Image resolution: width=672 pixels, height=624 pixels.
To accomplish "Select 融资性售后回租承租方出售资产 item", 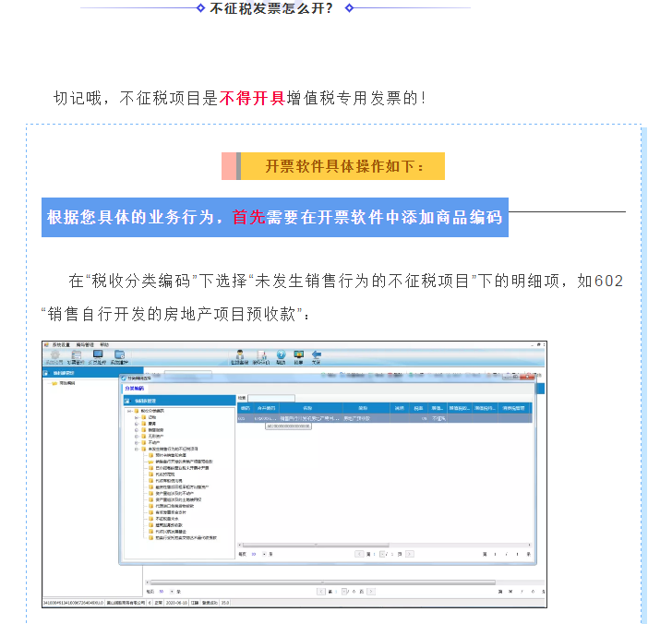I will coord(182,486).
